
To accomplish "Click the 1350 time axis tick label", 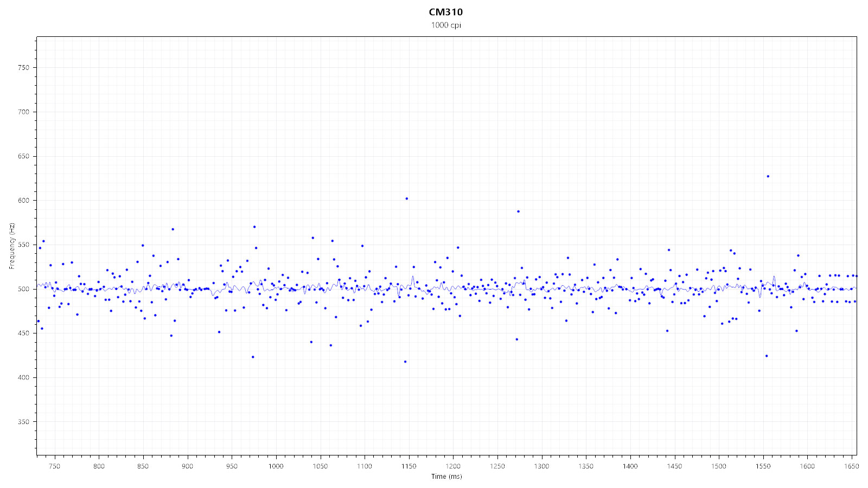I will click(x=586, y=466).
